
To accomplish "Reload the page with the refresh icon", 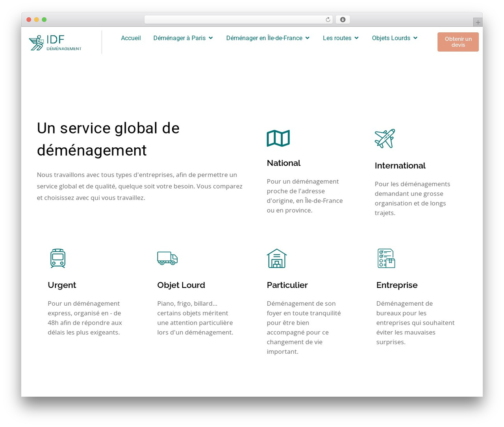I will (x=328, y=20).
